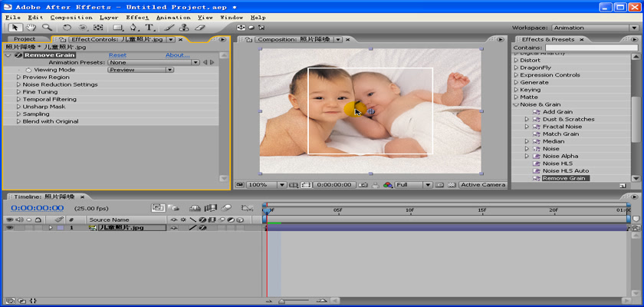
Task: Expand the Unsharp Mask group
Action: 18,107
